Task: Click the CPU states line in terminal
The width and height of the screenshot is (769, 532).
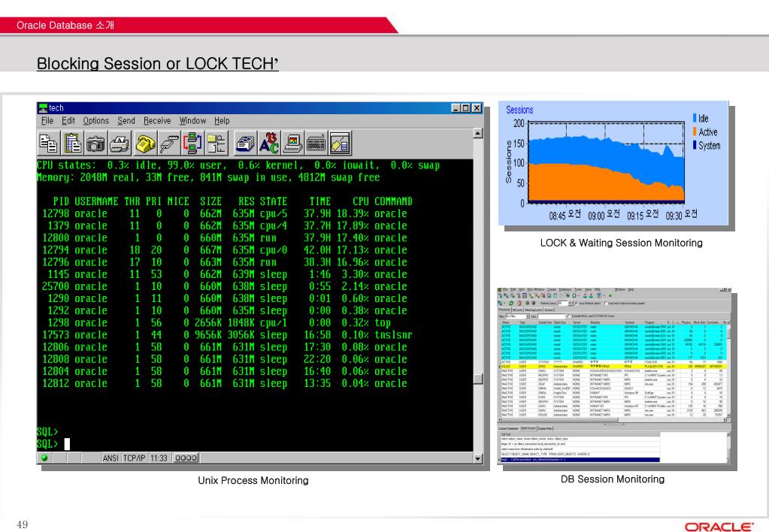Action: point(238,165)
